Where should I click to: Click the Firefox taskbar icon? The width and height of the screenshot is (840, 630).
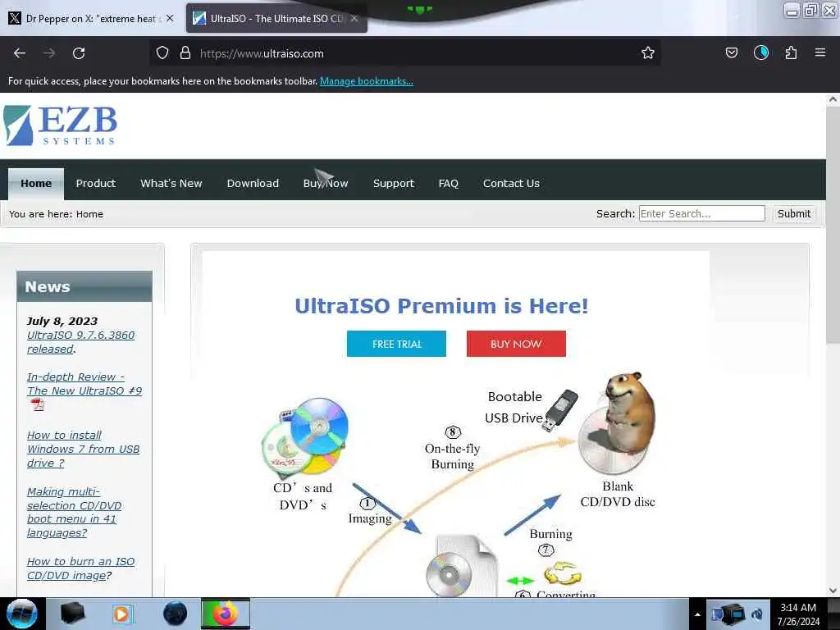[x=226, y=614]
